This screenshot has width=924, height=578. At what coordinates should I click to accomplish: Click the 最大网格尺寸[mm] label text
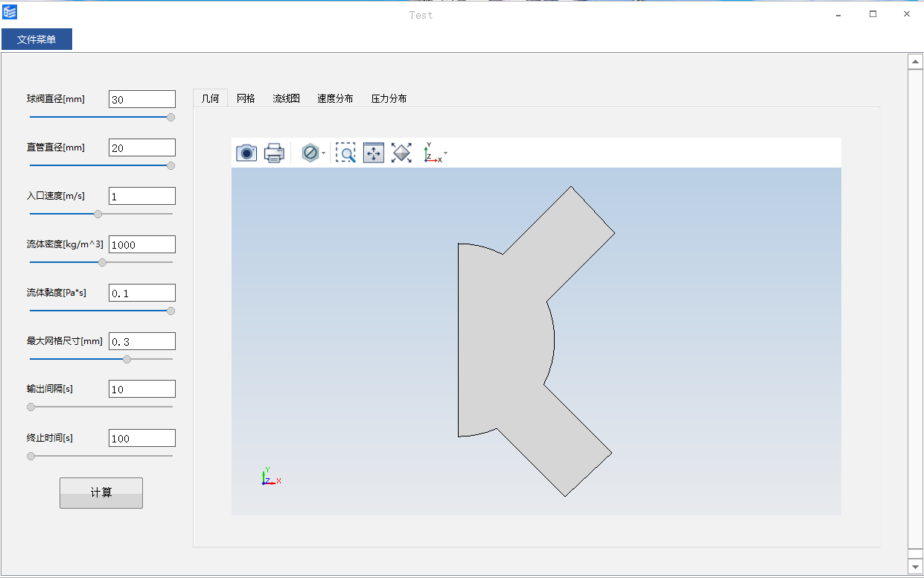pyautogui.click(x=65, y=341)
